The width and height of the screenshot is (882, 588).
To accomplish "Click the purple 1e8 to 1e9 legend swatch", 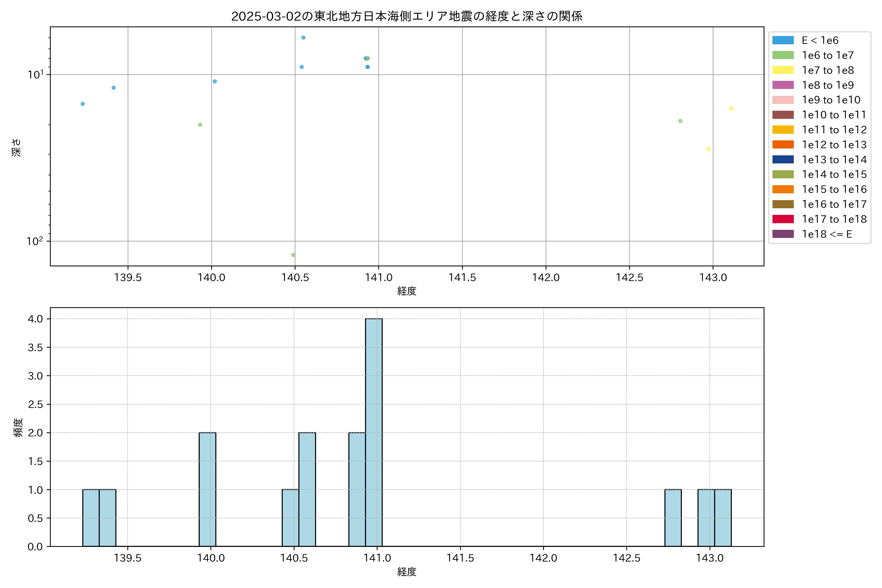I will point(783,85).
